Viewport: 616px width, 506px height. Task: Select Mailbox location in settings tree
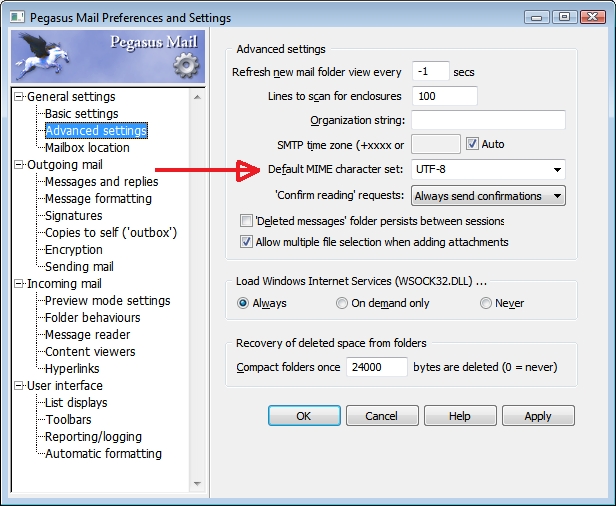[x=87, y=148]
